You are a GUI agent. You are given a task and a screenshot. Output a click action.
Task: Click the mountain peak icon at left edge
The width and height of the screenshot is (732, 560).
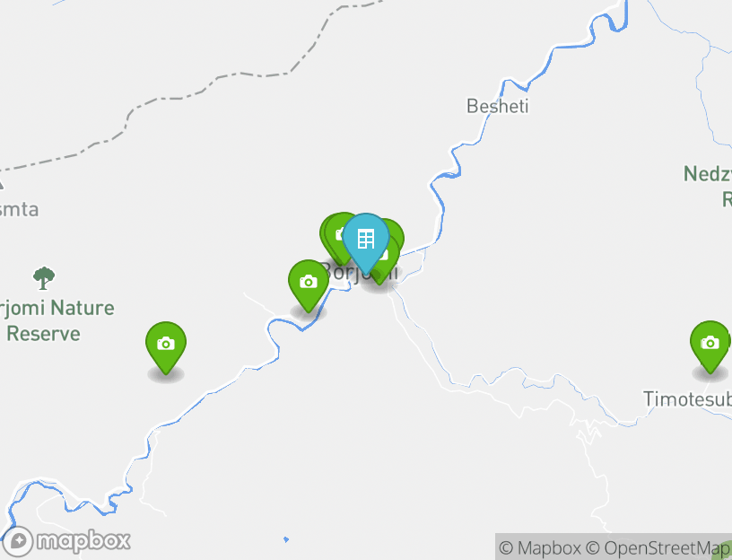[x=2, y=184]
